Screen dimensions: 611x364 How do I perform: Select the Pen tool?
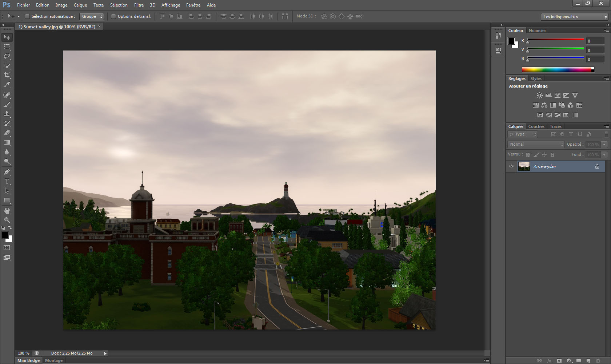7,172
